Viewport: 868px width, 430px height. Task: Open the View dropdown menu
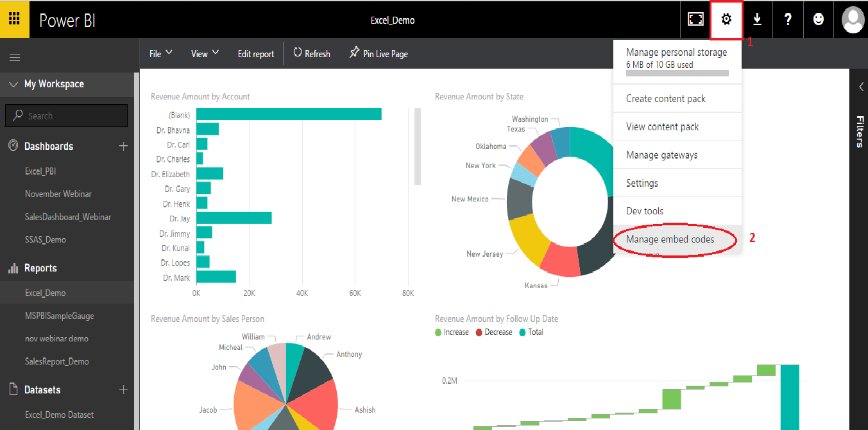click(x=205, y=54)
